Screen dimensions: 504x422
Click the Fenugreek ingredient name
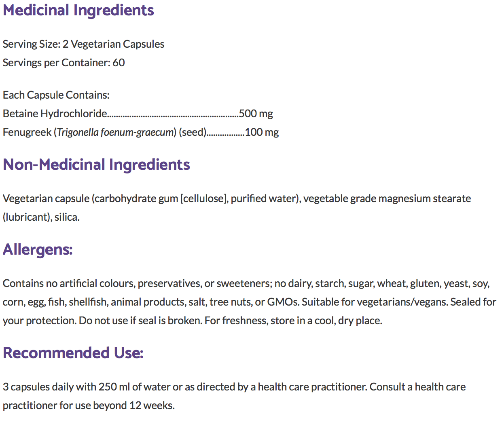click(27, 132)
